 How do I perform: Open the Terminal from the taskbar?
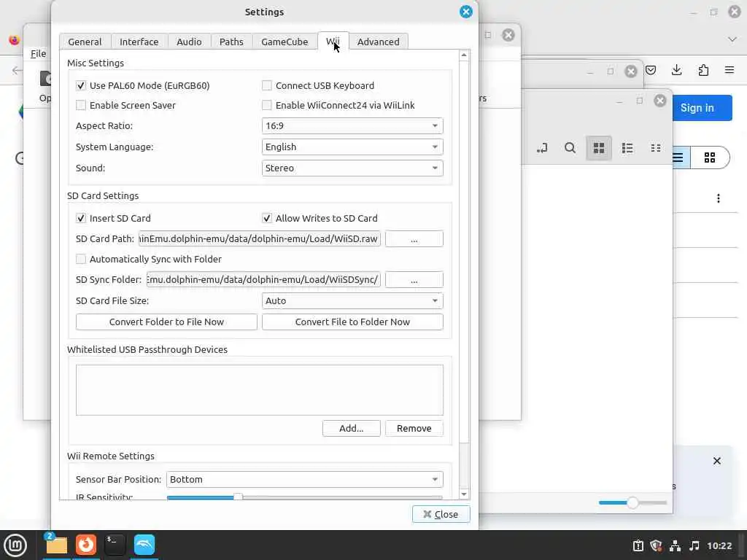click(115, 545)
